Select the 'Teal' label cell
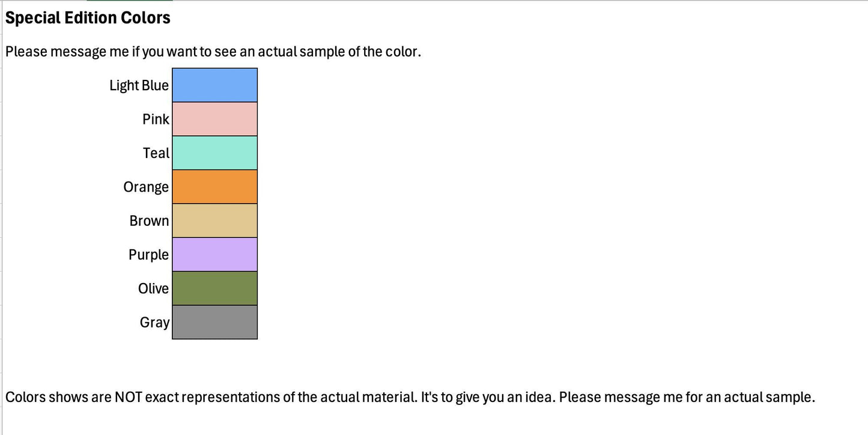 coord(156,153)
